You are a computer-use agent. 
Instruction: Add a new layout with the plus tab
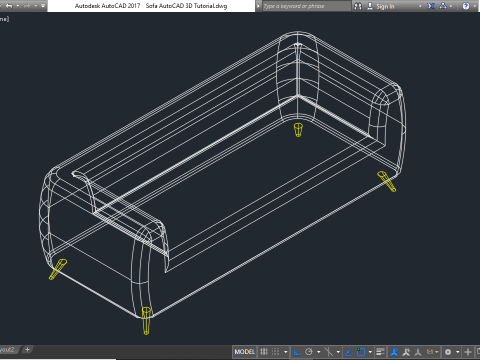click(x=27, y=349)
